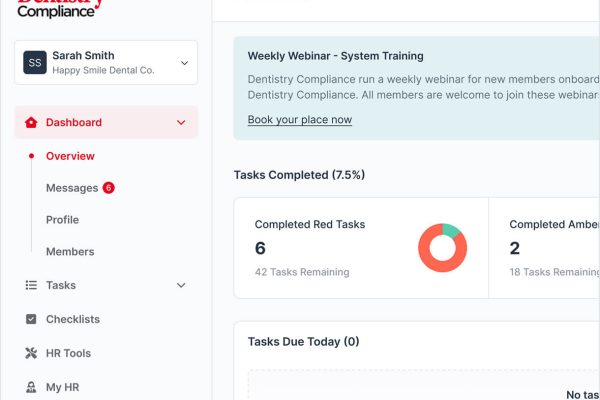Click the My HR person icon
Screen dimensions: 600x400
pyautogui.click(x=31, y=387)
